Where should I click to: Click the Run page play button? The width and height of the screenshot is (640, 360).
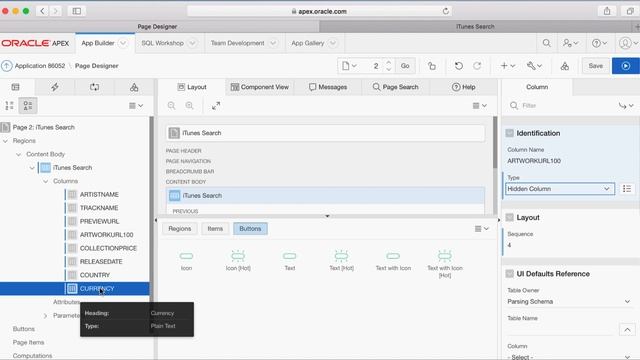tap(625, 66)
